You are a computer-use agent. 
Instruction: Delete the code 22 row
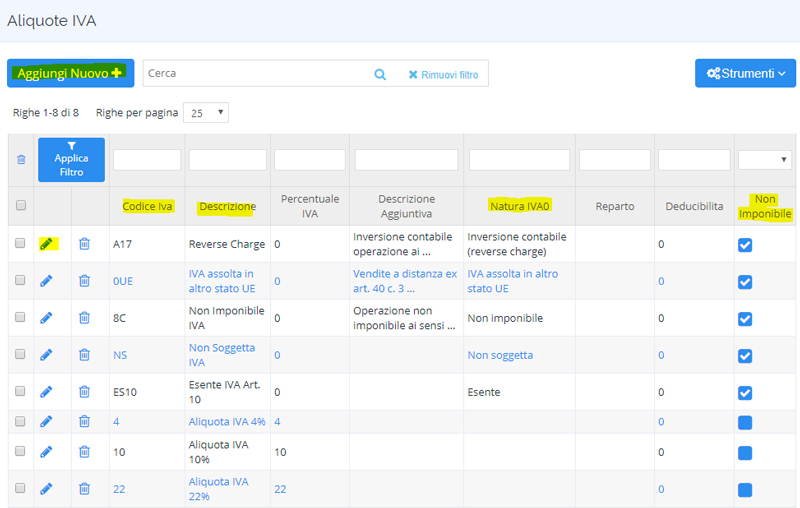pos(84,489)
